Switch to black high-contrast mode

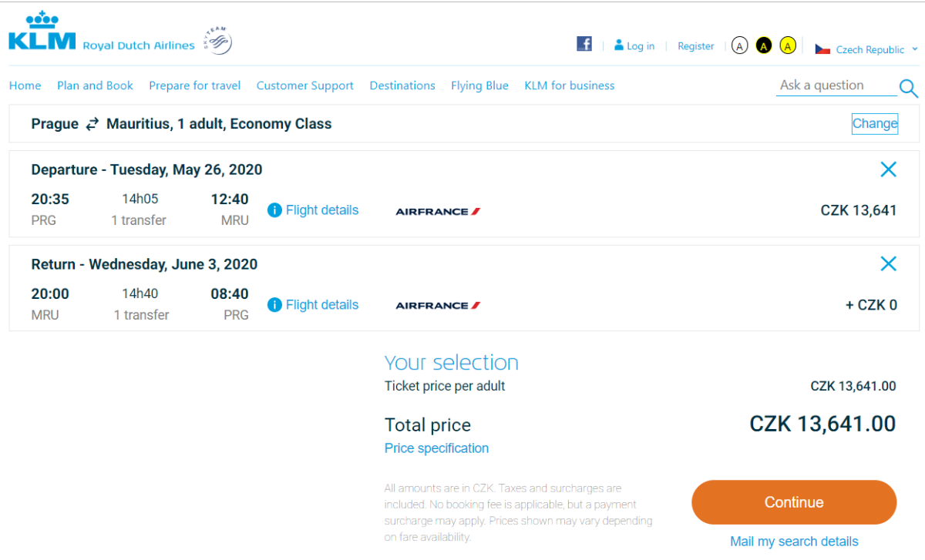(x=763, y=45)
